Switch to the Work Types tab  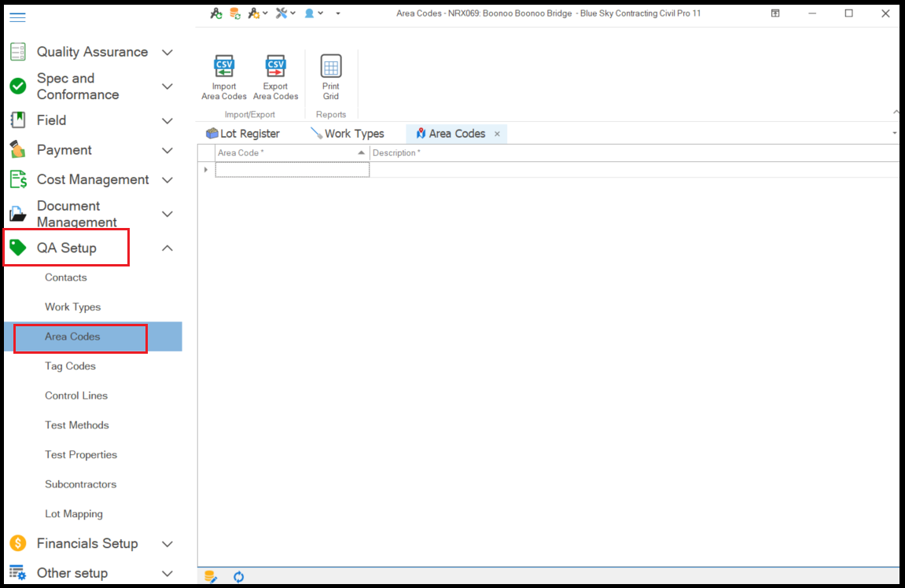[x=347, y=134]
